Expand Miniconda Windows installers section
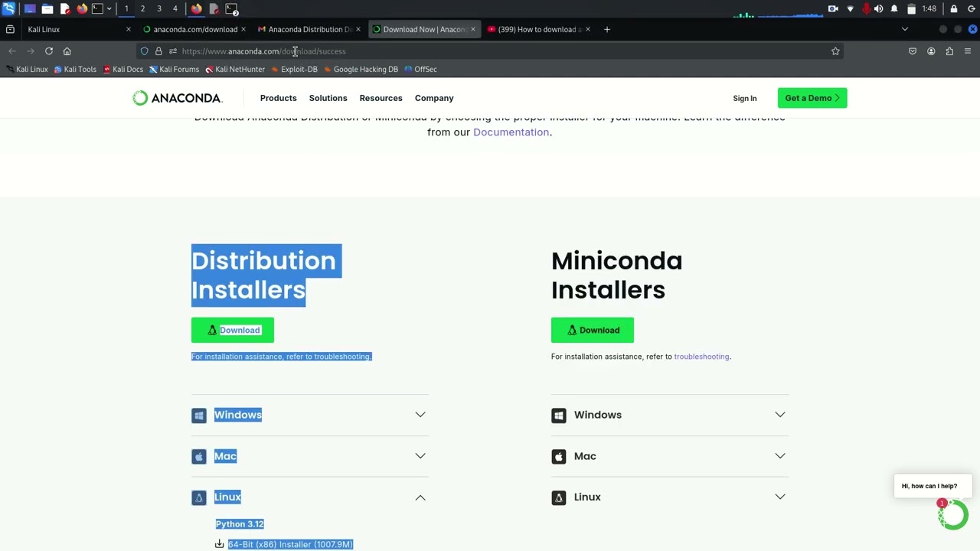Image resolution: width=980 pixels, height=551 pixels. tap(670, 415)
